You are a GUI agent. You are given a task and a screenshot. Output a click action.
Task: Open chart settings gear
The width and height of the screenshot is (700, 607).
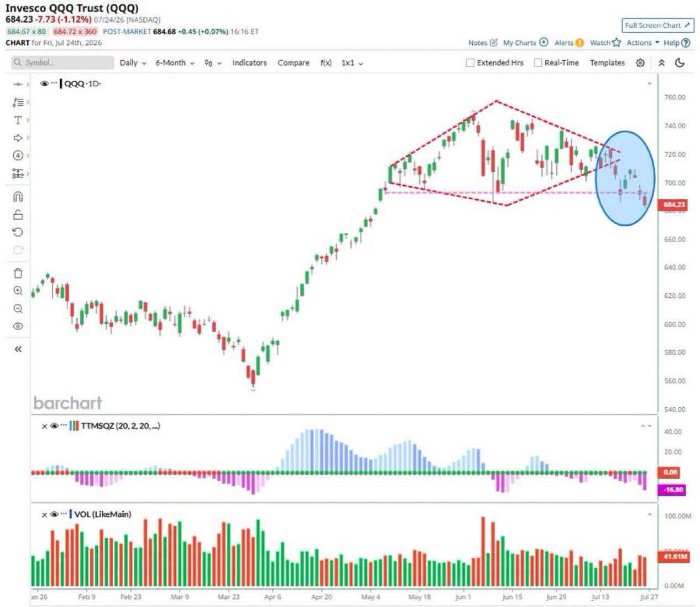(x=640, y=63)
